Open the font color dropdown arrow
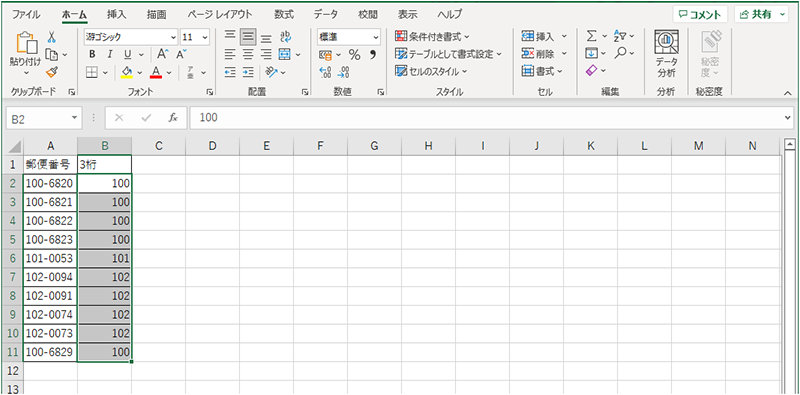 [169, 72]
